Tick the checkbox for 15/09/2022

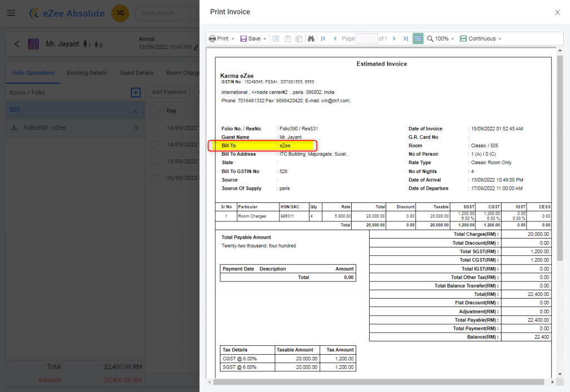click(x=154, y=161)
